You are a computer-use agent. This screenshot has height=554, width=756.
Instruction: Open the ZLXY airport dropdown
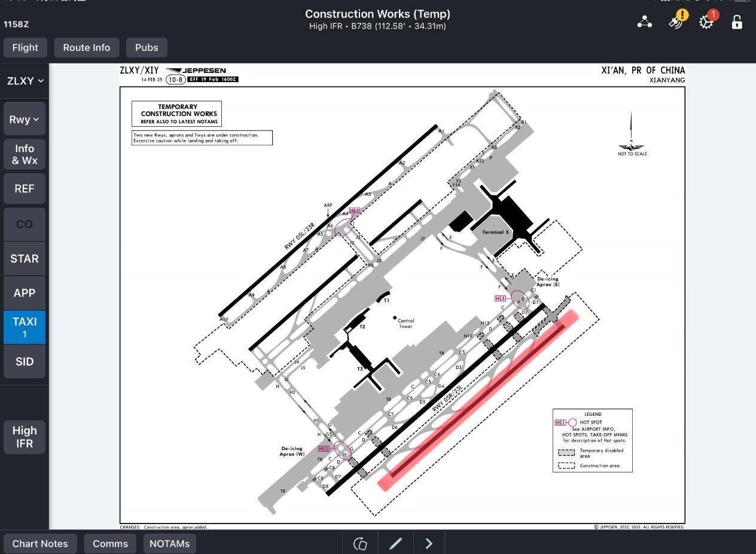click(x=25, y=81)
